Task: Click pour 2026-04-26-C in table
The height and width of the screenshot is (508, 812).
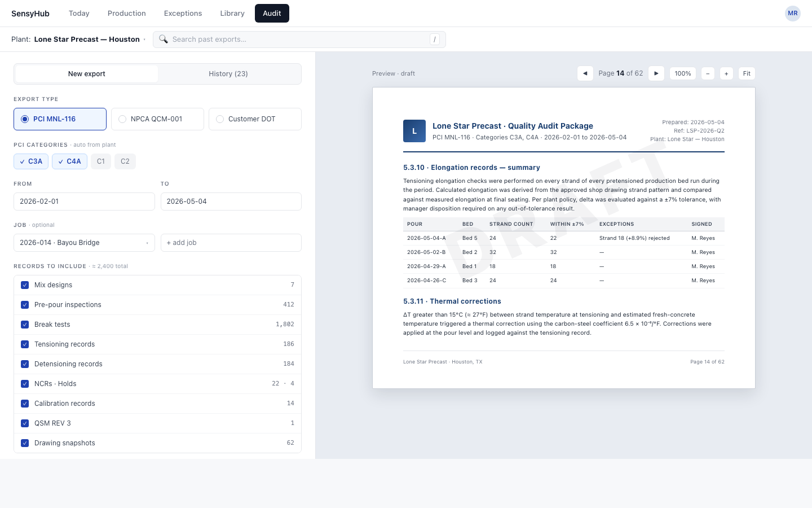Action: tap(426, 281)
